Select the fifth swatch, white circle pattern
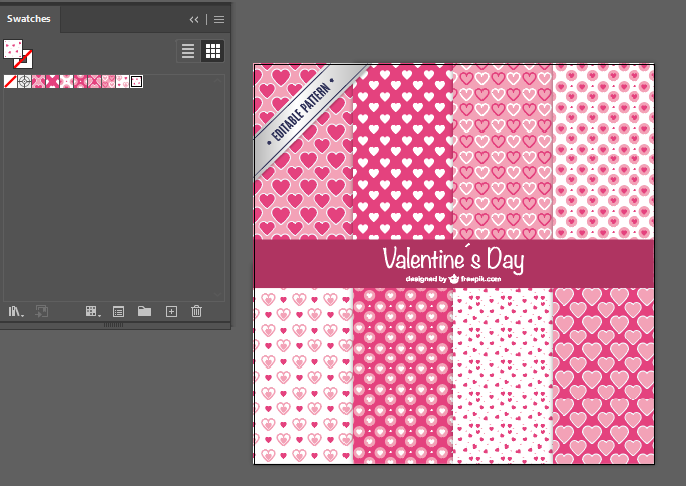The width and height of the screenshot is (686, 486). pyautogui.click(x=66, y=81)
